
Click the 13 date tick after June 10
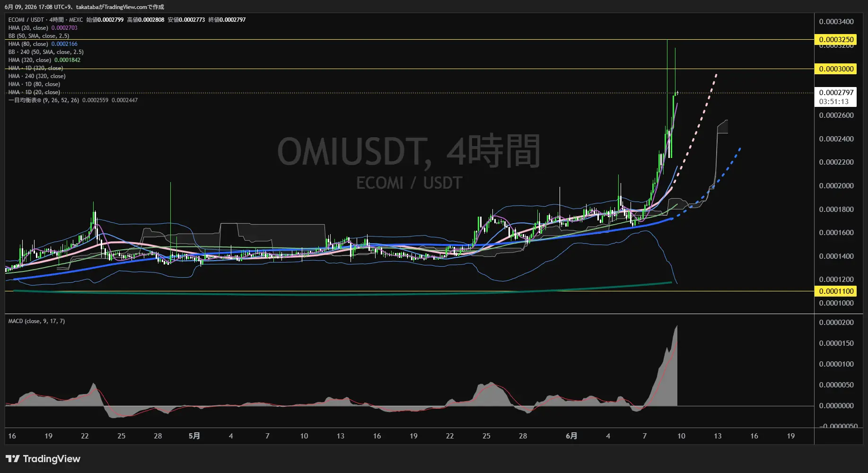pos(718,436)
